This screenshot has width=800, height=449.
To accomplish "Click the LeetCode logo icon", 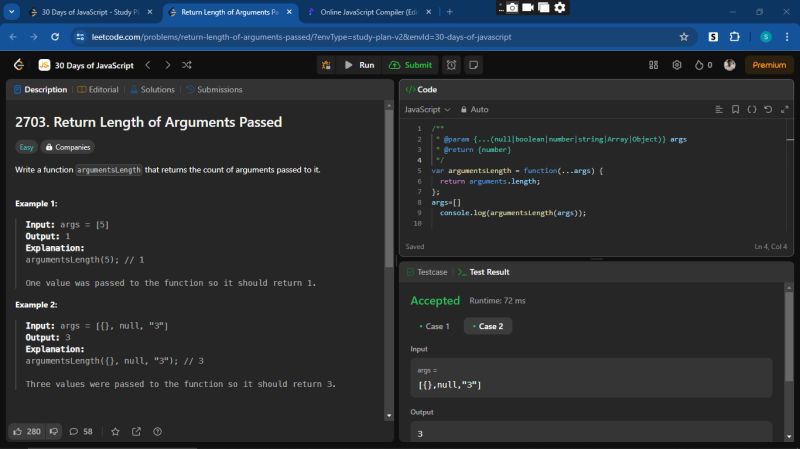I will click(x=19, y=65).
